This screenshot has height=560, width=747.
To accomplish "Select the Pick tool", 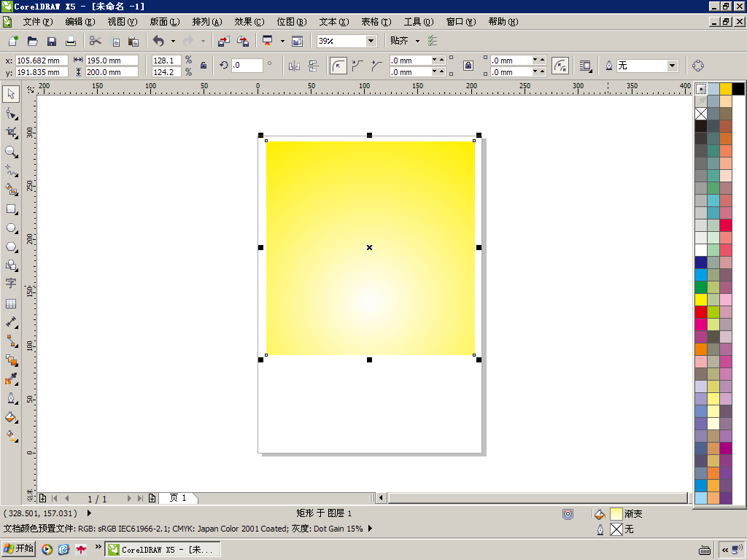I will click(x=11, y=94).
